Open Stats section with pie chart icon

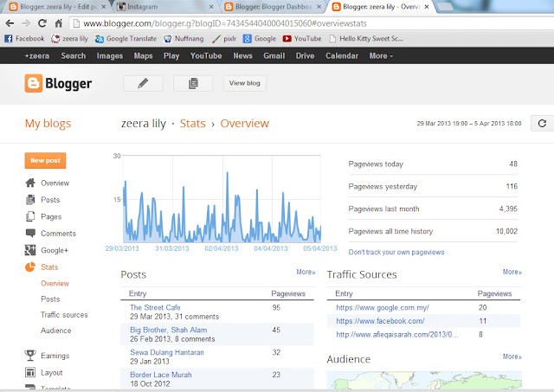tap(42, 267)
